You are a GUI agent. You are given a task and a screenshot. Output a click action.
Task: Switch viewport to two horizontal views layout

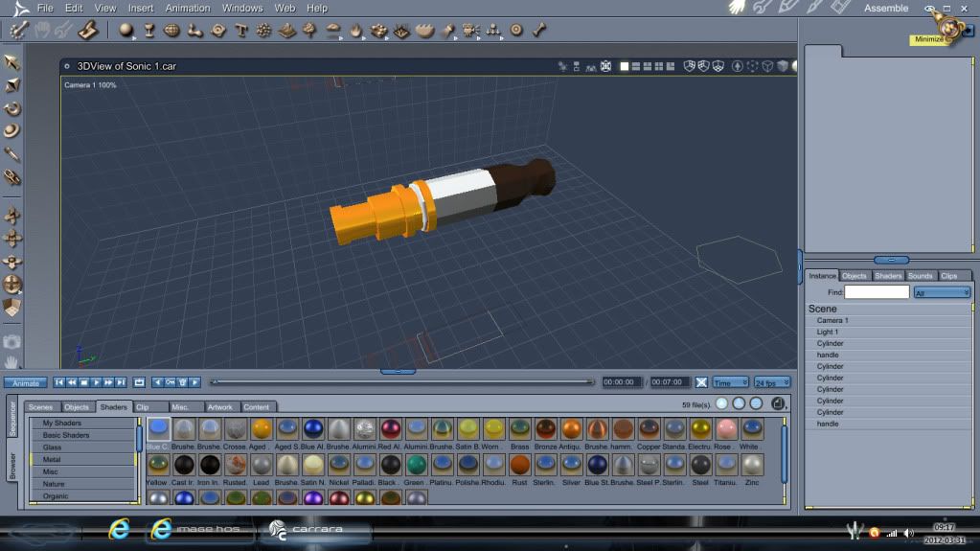pyautogui.click(x=636, y=66)
